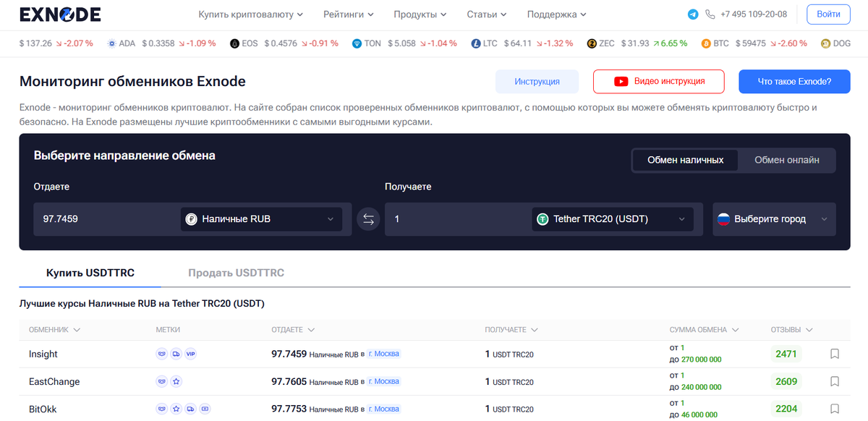Image resolution: width=868 pixels, height=421 pixels.
Task: Click the Войти button
Action: tap(827, 14)
